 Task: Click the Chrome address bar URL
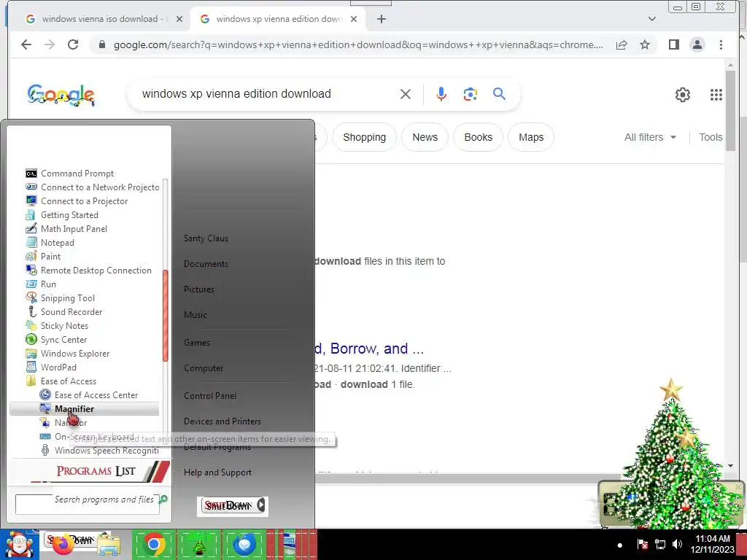coord(358,44)
